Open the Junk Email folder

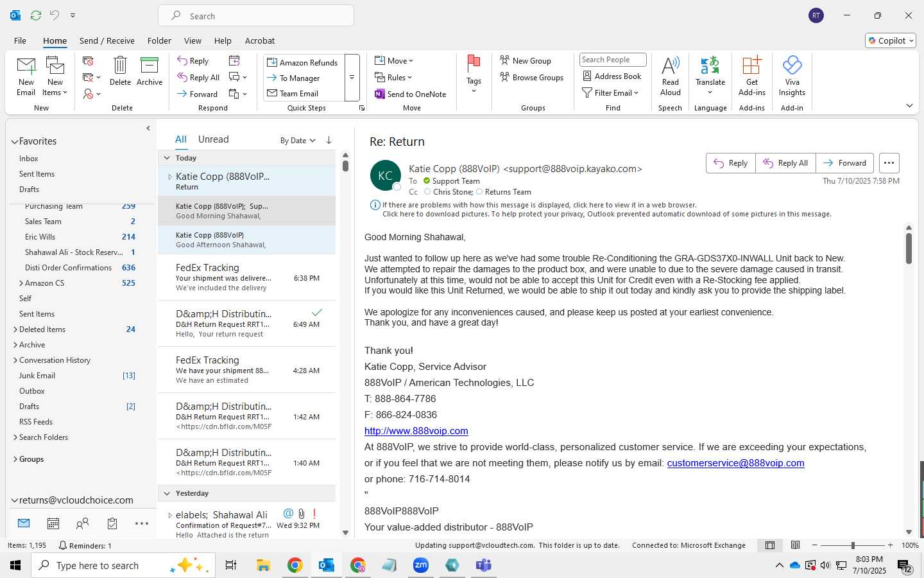tap(37, 376)
